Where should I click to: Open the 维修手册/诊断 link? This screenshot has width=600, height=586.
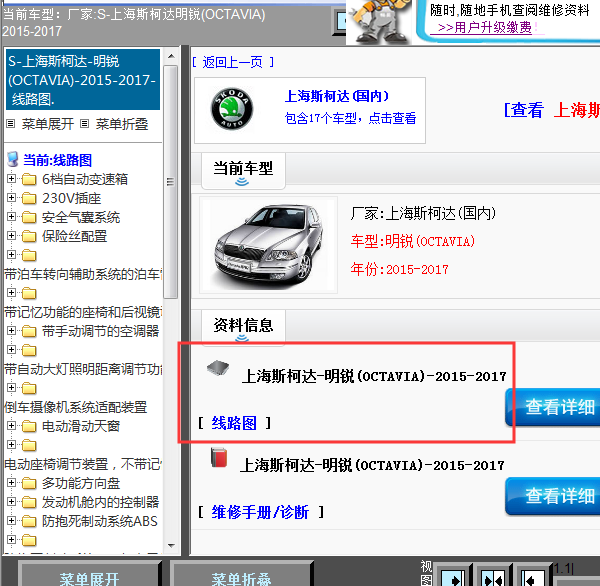pyautogui.click(x=260, y=512)
